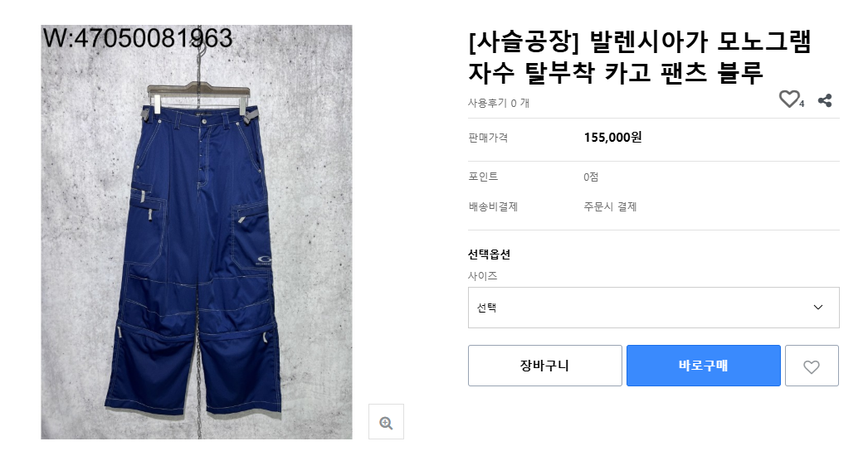Click the share icon
Screen dimensions: 868x451
[825, 100]
